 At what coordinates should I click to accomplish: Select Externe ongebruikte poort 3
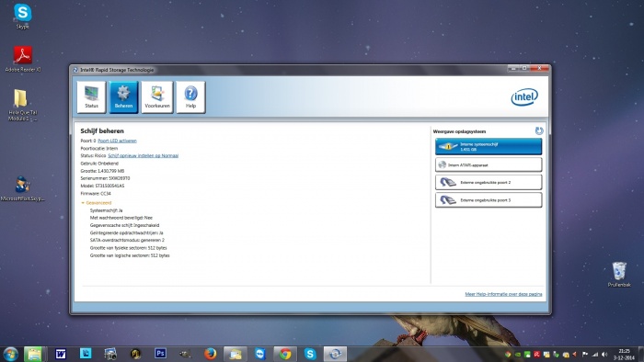(489, 200)
